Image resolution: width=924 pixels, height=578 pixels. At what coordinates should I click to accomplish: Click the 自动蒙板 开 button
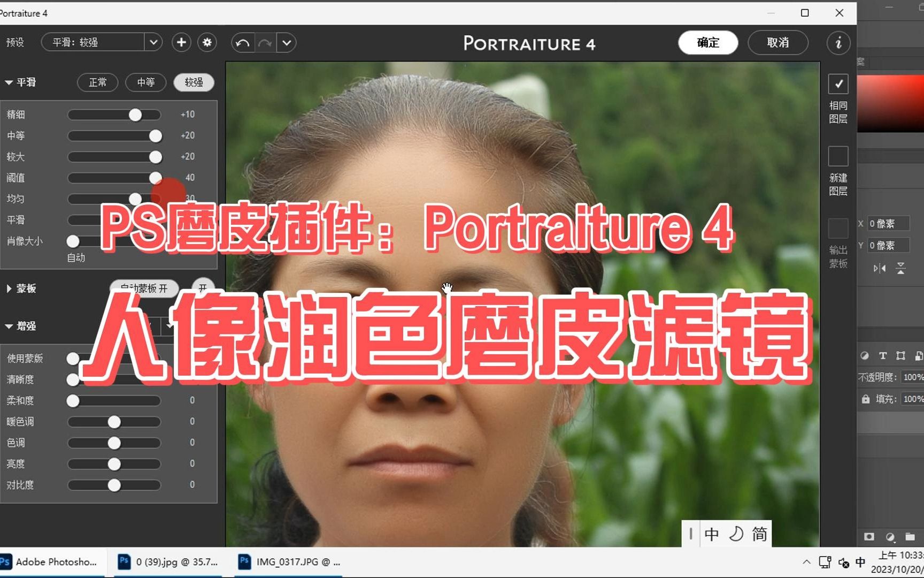[144, 288]
